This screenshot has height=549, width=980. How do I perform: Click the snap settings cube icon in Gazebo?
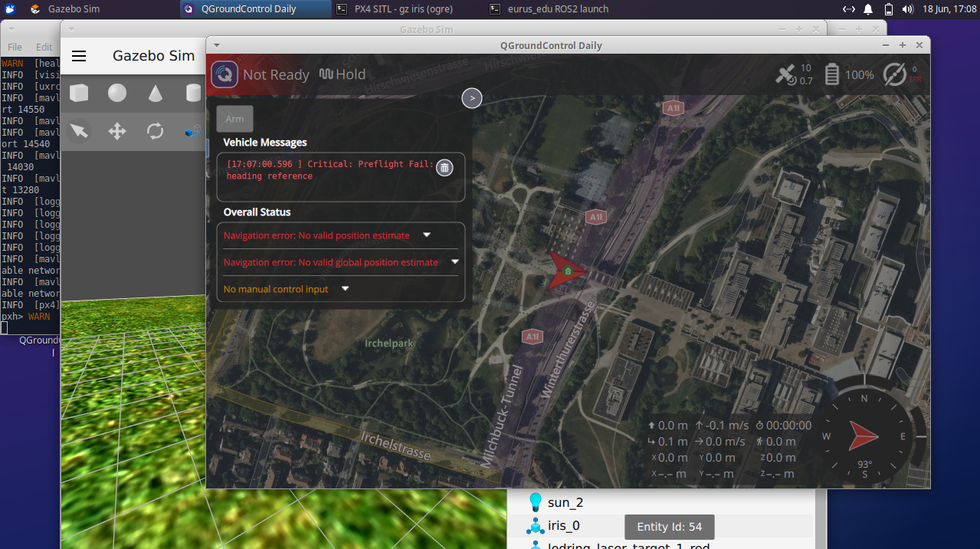194,132
